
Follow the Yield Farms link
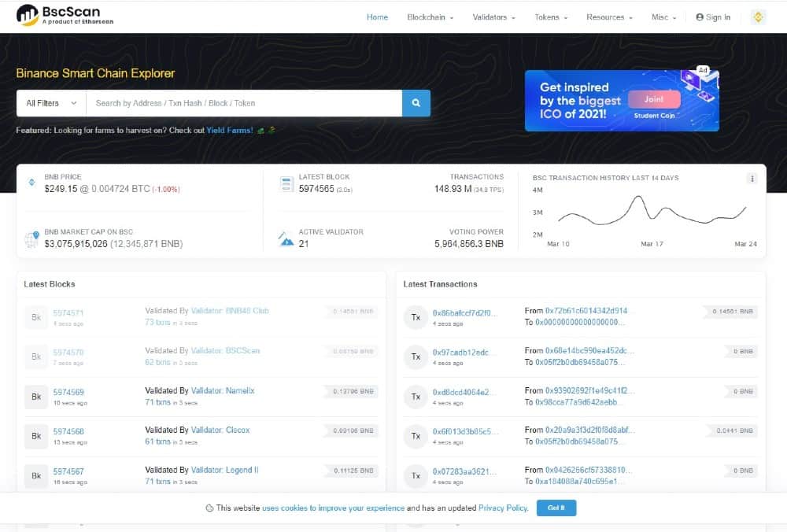pyautogui.click(x=229, y=131)
